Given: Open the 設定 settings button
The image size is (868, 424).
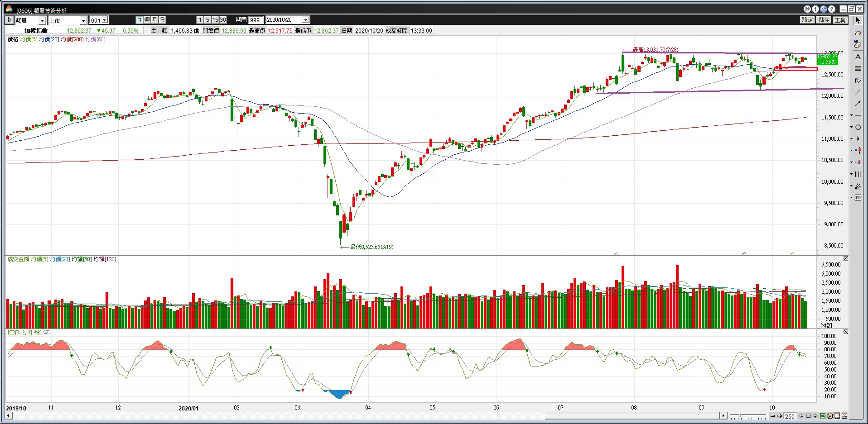Looking at the screenshot, I should click(x=807, y=20).
